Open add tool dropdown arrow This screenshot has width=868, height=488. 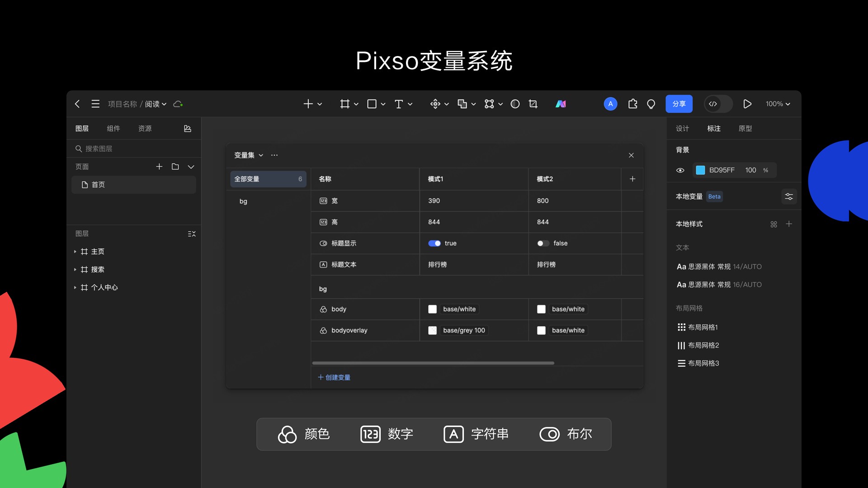coord(320,104)
